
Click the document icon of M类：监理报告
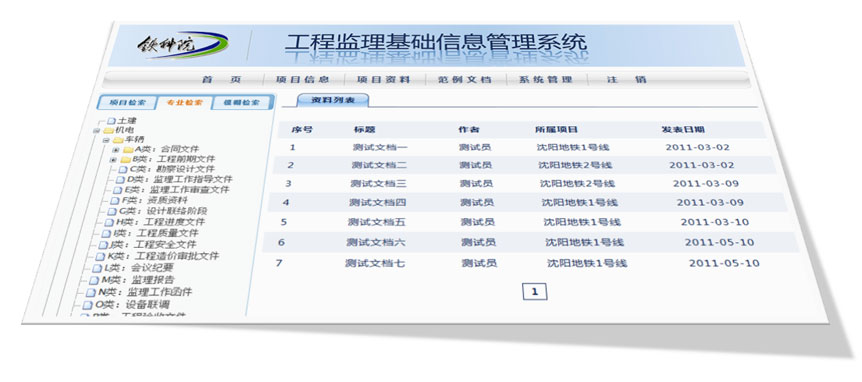[93, 280]
